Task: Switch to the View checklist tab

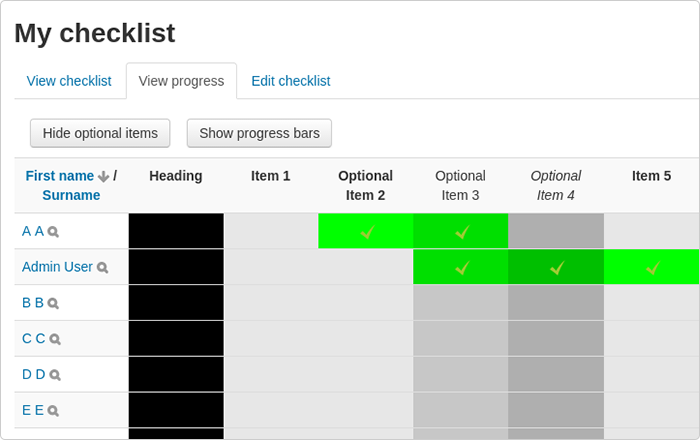Action: pos(69,81)
